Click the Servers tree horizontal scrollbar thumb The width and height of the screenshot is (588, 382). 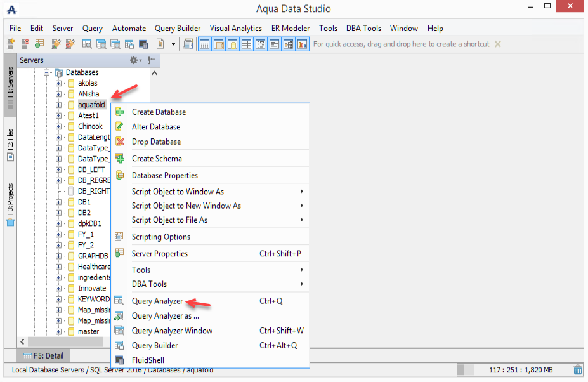pyautogui.click(x=65, y=342)
